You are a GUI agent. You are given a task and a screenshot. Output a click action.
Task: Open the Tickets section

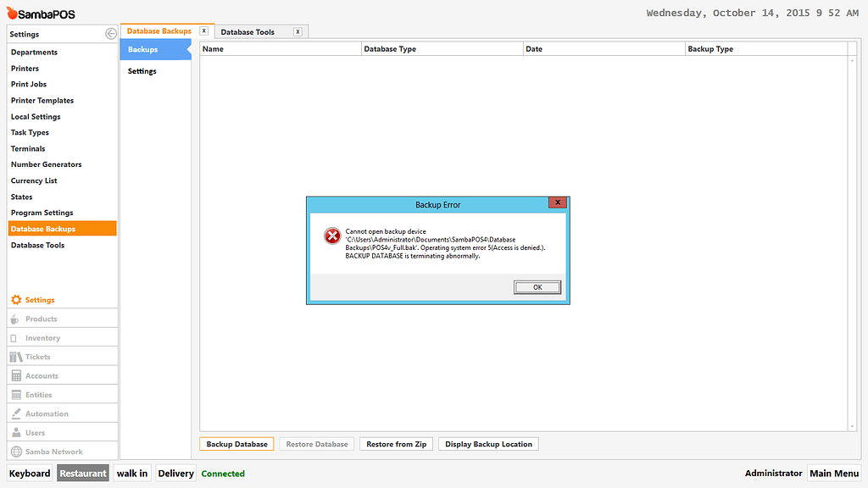pos(63,357)
